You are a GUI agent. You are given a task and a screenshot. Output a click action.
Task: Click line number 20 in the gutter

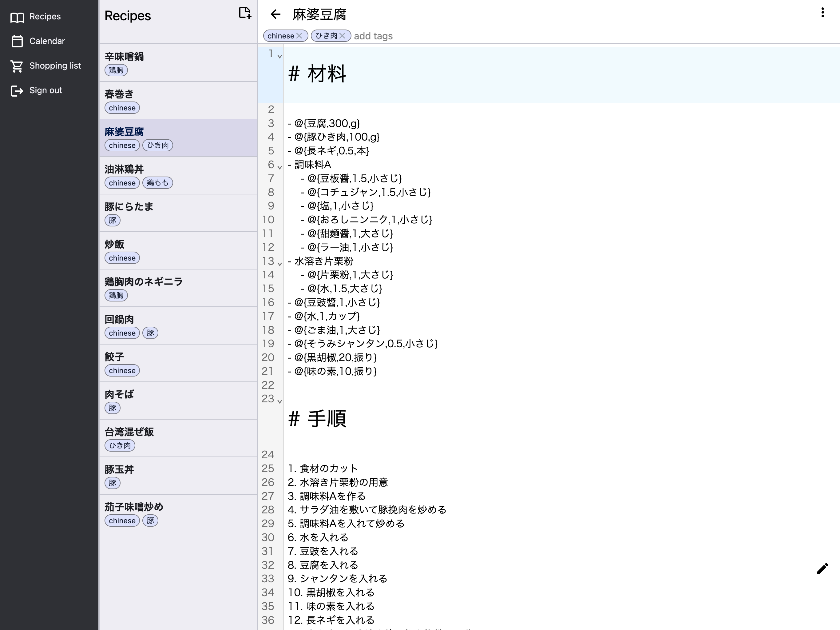click(x=268, y=357)
